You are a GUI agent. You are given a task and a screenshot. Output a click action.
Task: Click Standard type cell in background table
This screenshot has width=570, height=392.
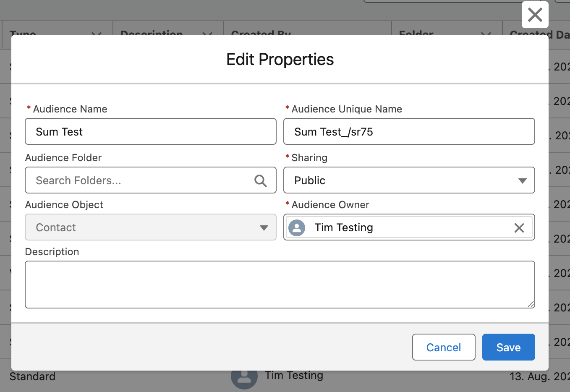click(x=32, y=376)
